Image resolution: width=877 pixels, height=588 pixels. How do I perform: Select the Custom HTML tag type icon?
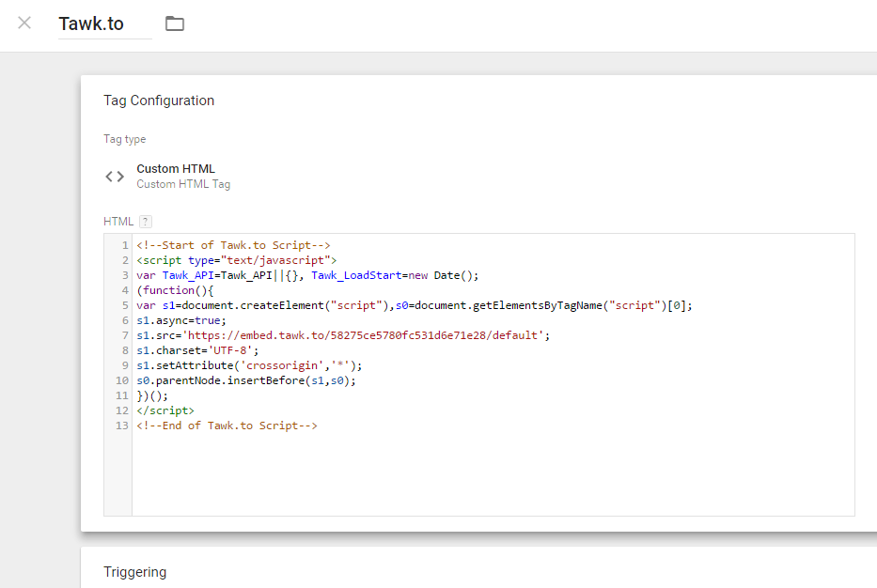115,177
